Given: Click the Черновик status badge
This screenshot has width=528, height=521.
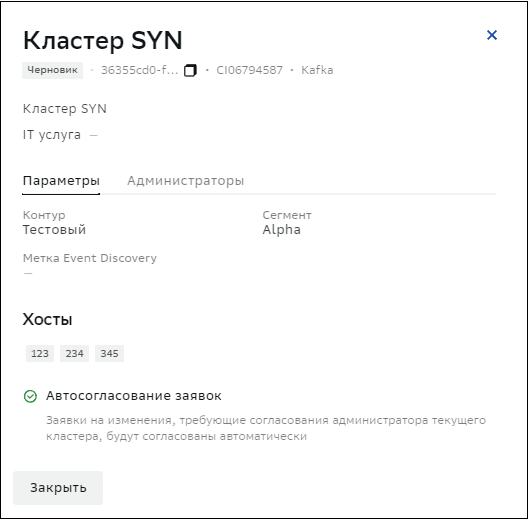Looking at the screenshot, I should click(x=53, y=70).
